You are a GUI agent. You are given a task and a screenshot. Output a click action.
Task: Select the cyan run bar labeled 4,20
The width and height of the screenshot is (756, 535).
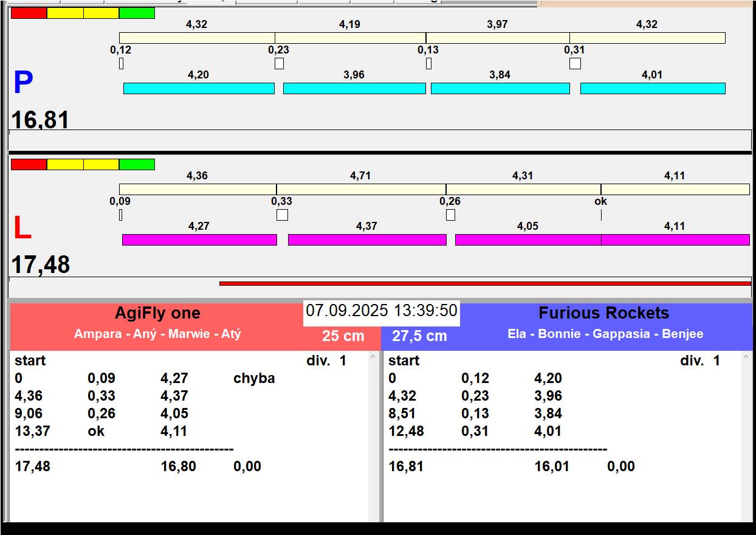[199, 88]
